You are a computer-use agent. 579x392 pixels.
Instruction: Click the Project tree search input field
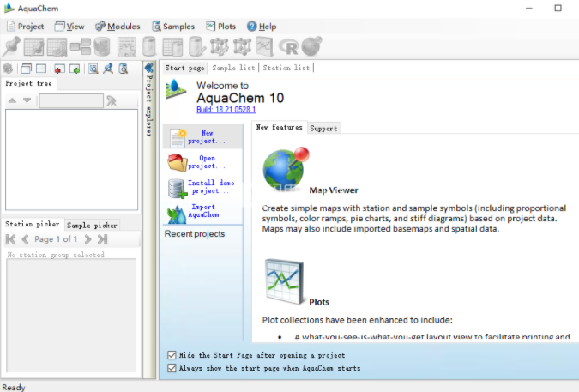tap(70, 101)
